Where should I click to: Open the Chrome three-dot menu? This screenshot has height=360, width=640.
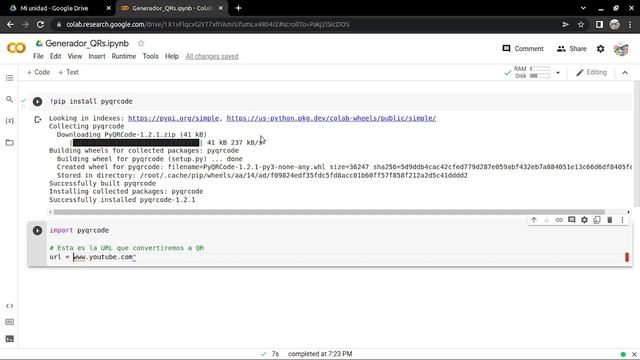click(630, 24)
